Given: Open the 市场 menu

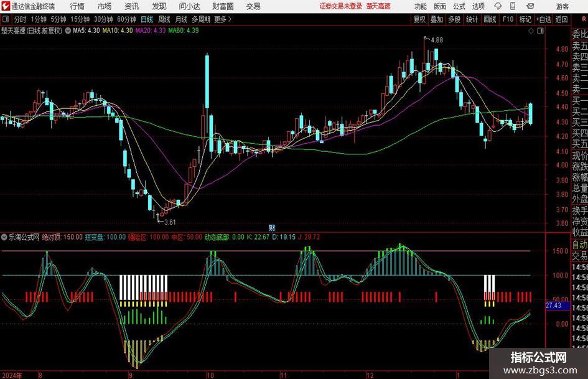Looking at the screenshot, I should pyautogui.click(x=105, y=6).
